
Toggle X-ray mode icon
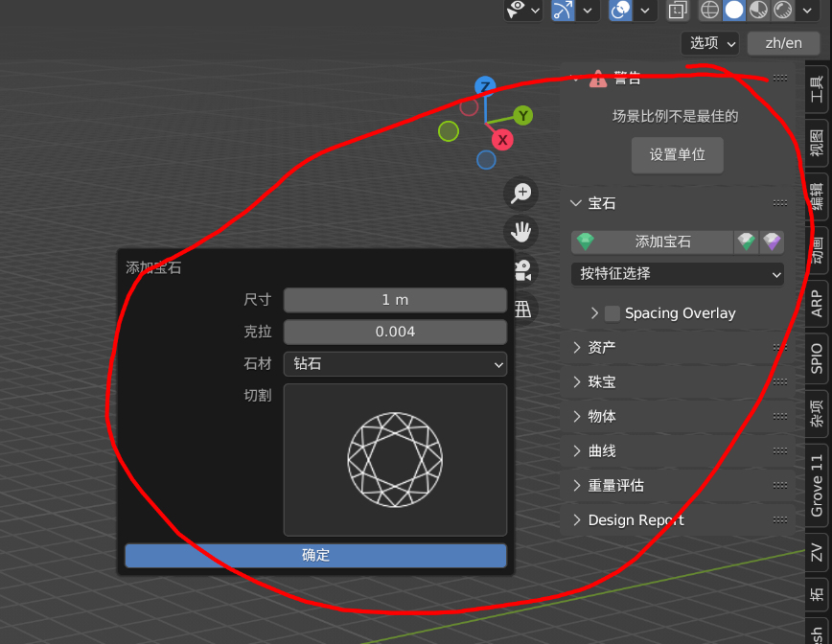tap(678, 10)
